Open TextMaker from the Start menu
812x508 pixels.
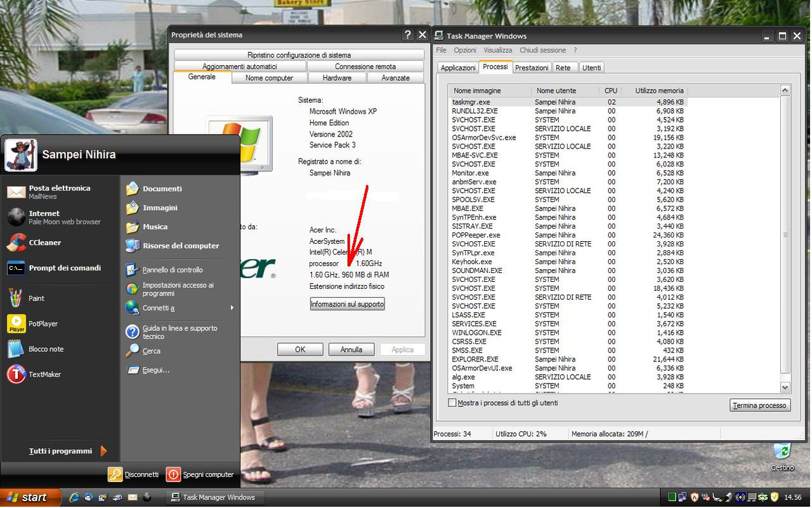(60, 374)
